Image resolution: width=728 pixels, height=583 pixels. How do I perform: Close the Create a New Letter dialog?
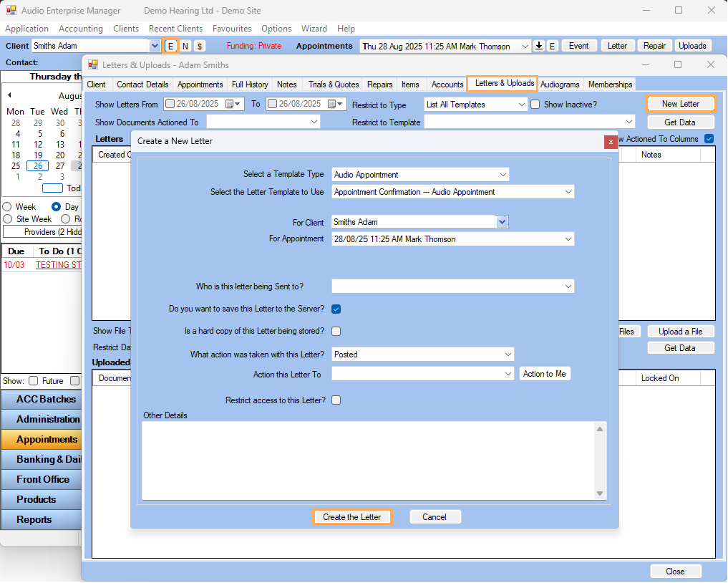click(x=610, y=142)
